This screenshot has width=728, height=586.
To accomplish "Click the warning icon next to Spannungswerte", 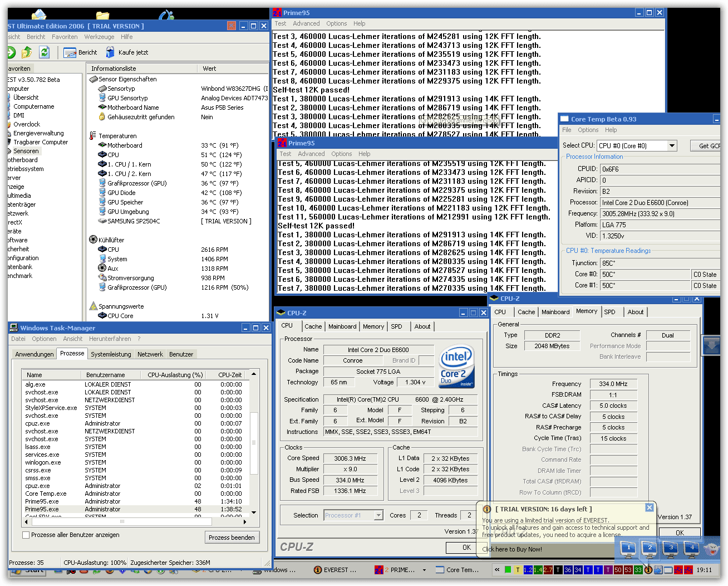I will (94, 306).
